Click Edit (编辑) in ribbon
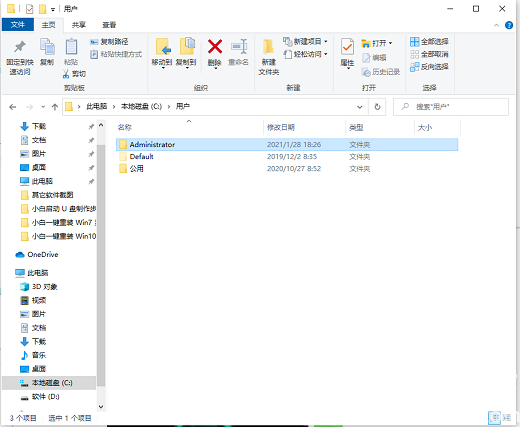Image resolution: width=520 pixels, height=427 pixels. pyautogui.click(x=374, y=58)
